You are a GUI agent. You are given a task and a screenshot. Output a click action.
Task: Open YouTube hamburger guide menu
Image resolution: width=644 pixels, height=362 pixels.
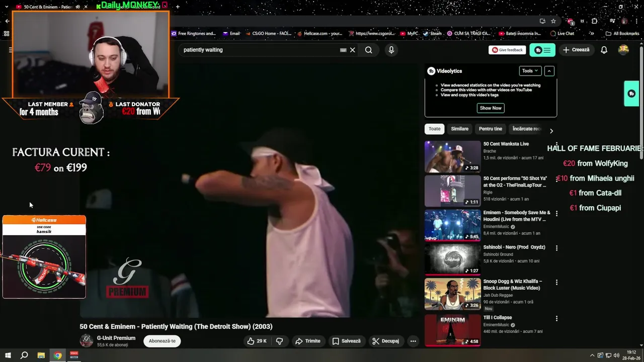pos(10,50)
